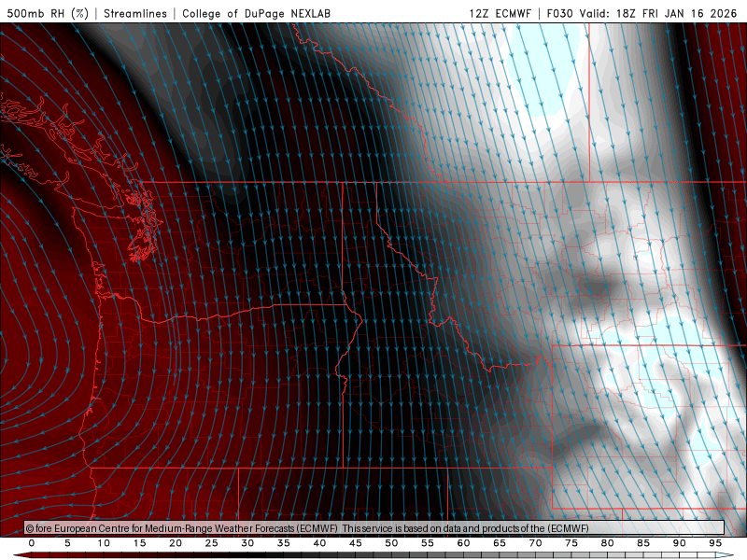Click the colorbar label '80'

tap(608, 543)
